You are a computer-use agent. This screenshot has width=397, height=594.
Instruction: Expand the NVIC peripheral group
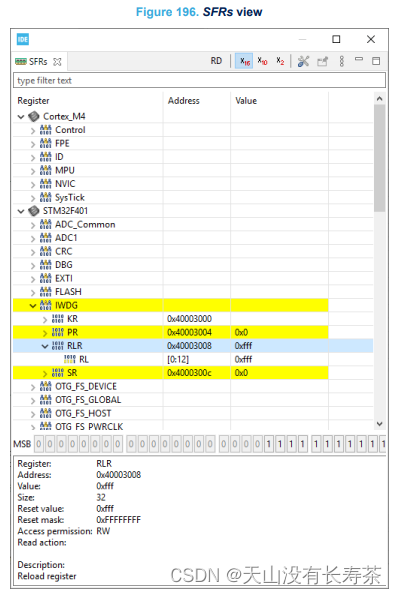click(x=33, y=184)
